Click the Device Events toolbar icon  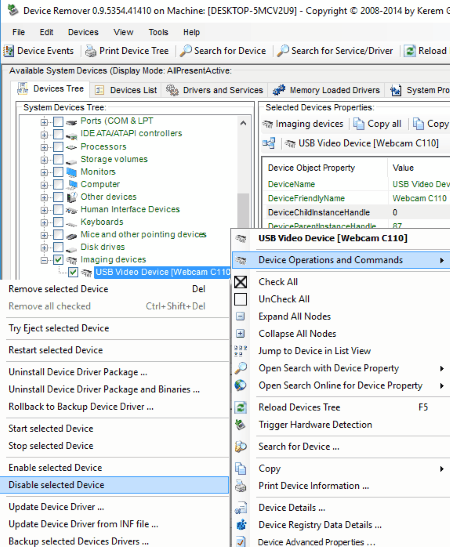coord(9,51)
